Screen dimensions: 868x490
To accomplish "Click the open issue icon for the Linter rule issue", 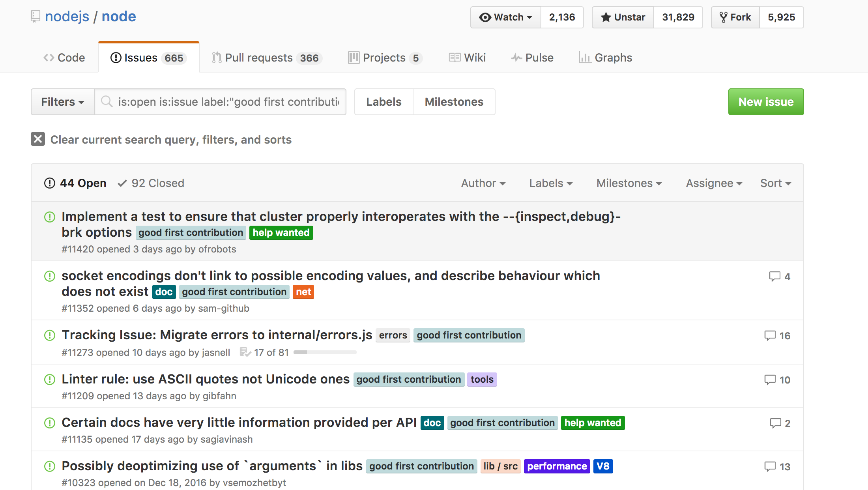I will pos(50,380).
